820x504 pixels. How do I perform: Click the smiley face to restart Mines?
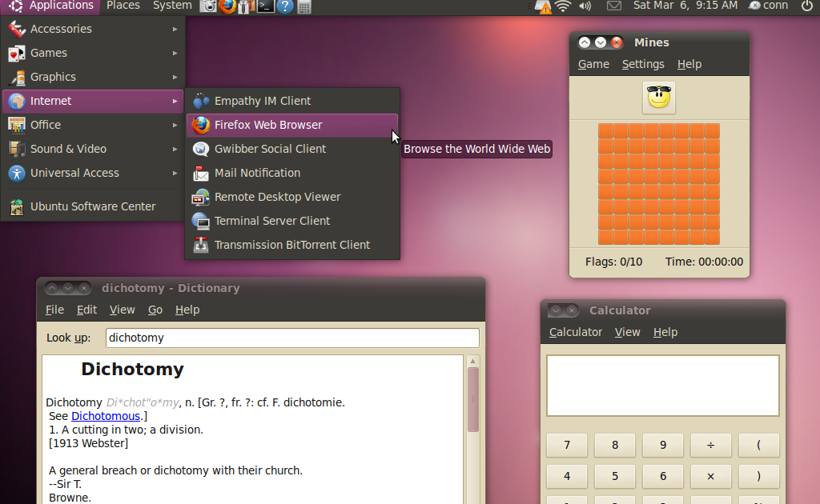coord(658,97)
